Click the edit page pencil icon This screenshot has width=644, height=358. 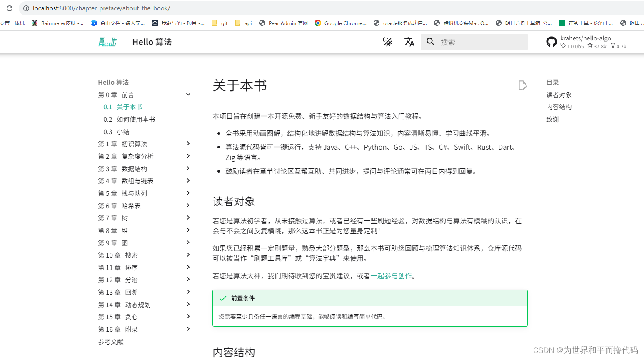(523, 85)
